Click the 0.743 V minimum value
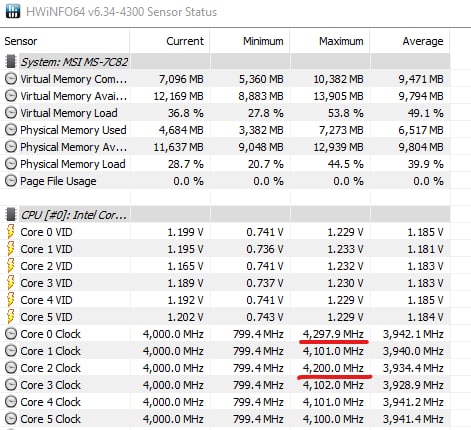Screen dimensions: 471x430 coord(265,317)
